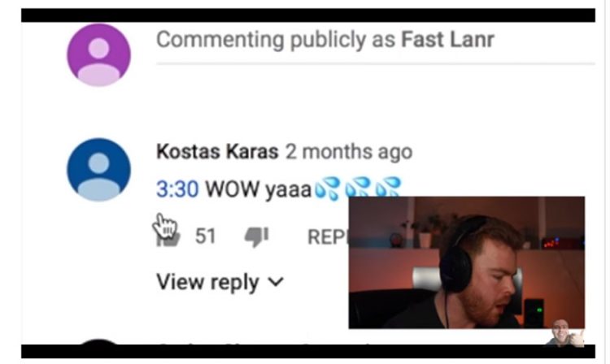The width and height of the screenshot is (610, 364).
Task: Click the thumbs-up like icon
Action: 168,237
